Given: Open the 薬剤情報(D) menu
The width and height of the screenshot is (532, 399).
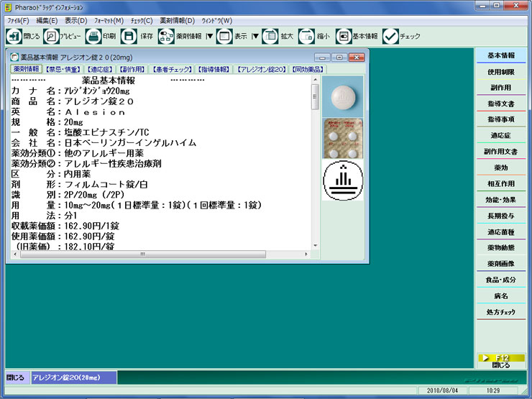Looking at the screenshot, I should tap(178, 21).
